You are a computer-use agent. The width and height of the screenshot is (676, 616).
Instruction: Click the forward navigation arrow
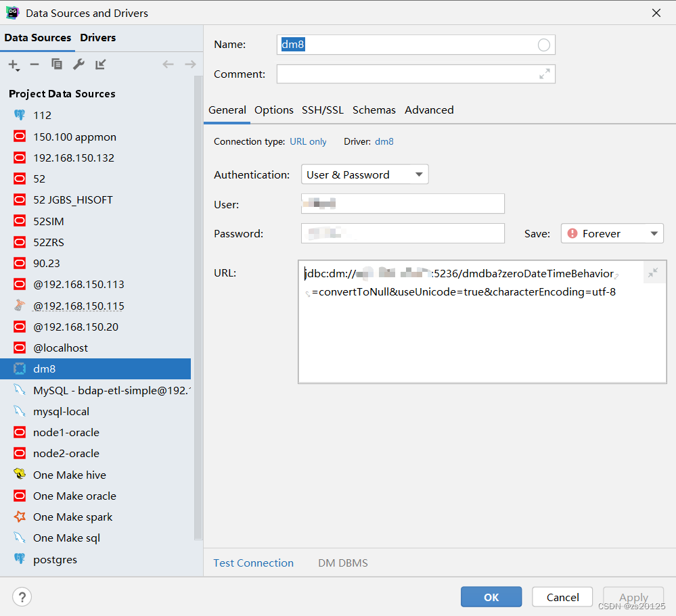click(x=190, y=64)
